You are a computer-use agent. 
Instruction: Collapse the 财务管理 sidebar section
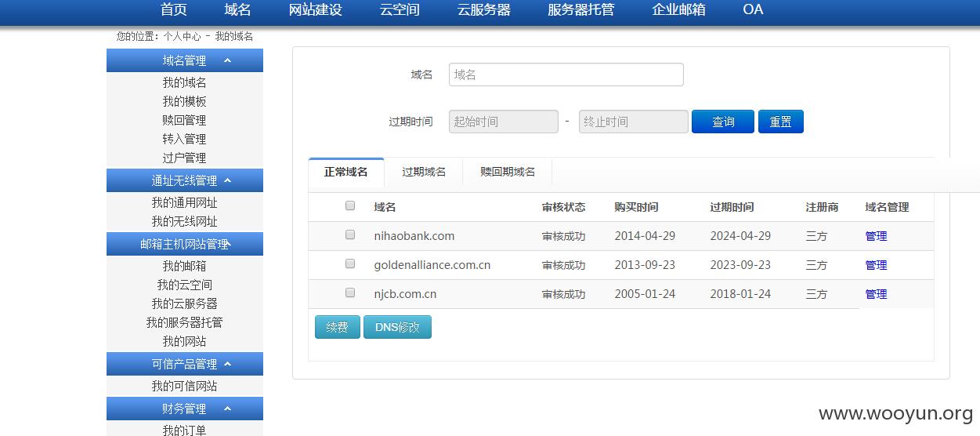(185, 409)
